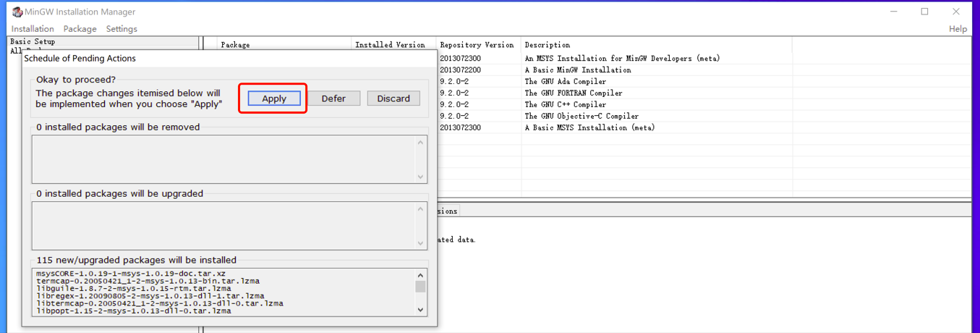
Task: Select 'The GNU FORTRAN Compiler' row
Action: (x=574, y=93)
